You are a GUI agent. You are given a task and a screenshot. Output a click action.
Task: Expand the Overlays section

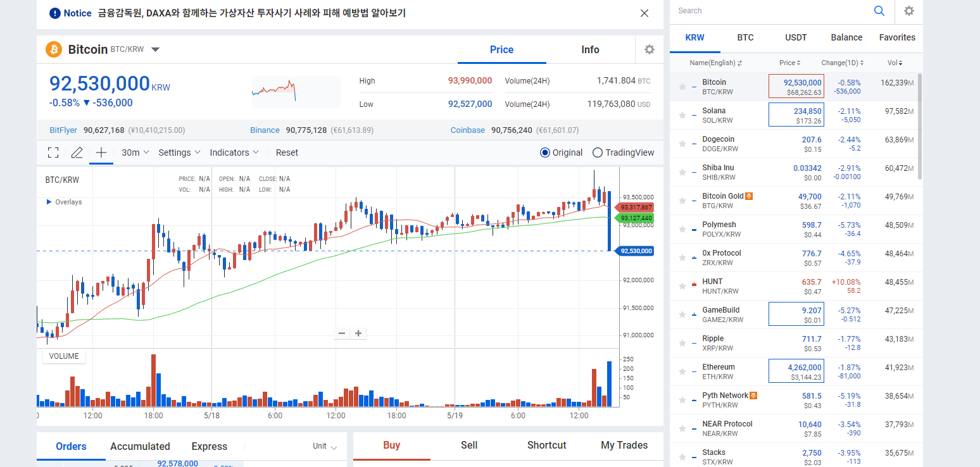point(64,202)
